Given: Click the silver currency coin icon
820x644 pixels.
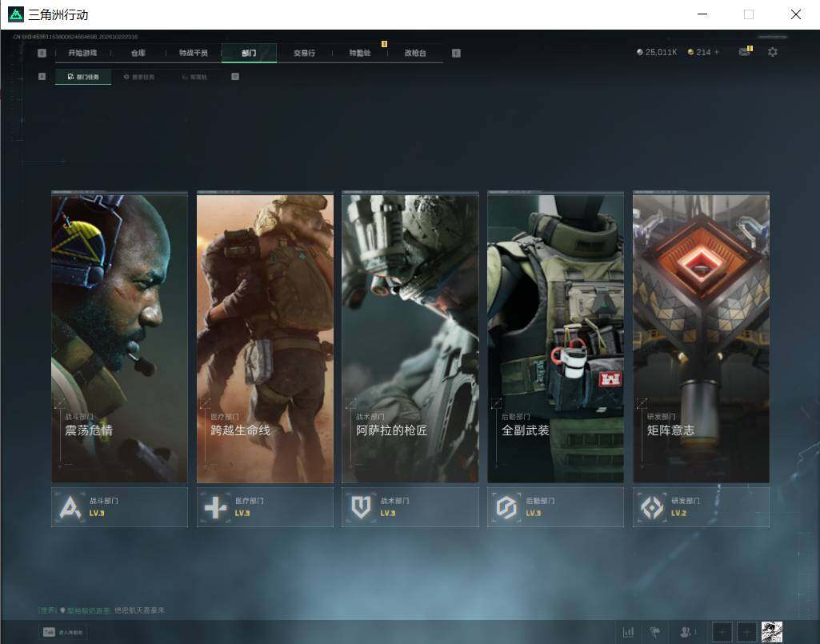Looking at the screenshot, I should coord(639,52).
